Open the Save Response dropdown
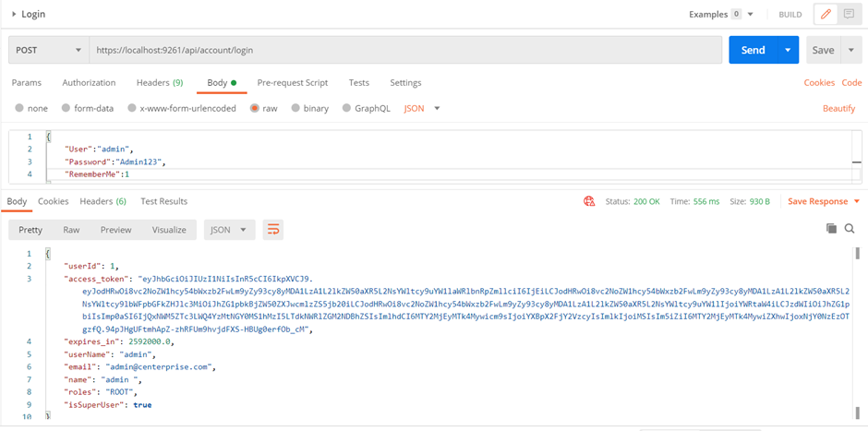Image resolution: width=868 pixels, height=431 pixels. [x=823, y=201]
